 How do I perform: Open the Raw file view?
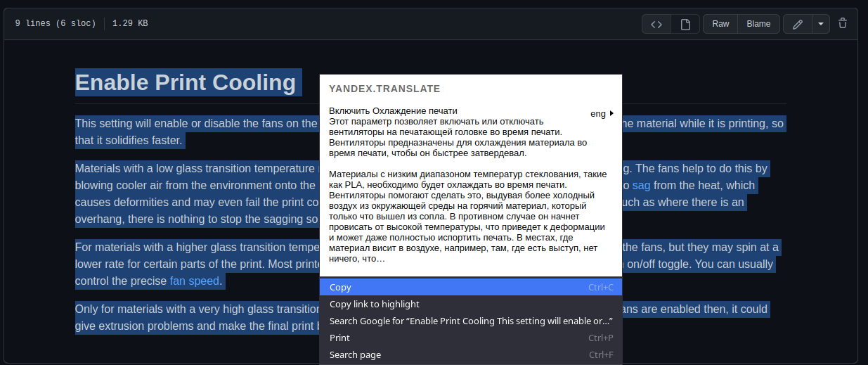(720, 24)
